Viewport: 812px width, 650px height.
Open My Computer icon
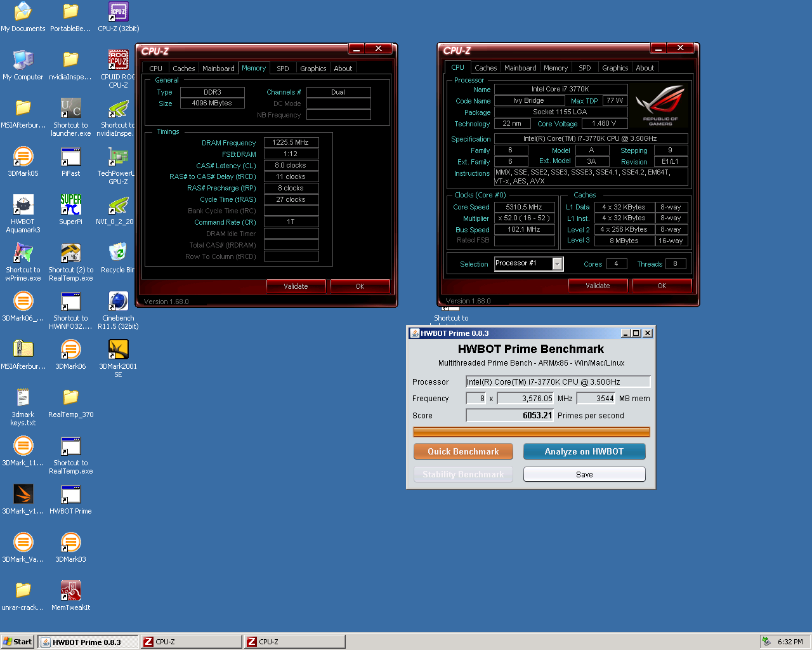pyautogui.click(x=23, y=65)
